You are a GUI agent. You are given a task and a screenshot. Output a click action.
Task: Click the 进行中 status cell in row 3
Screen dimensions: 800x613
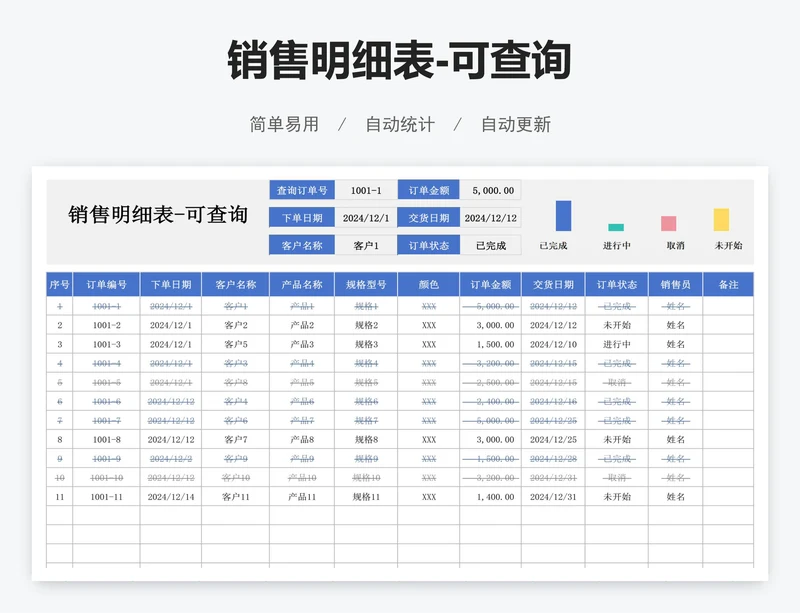(617, 345)
